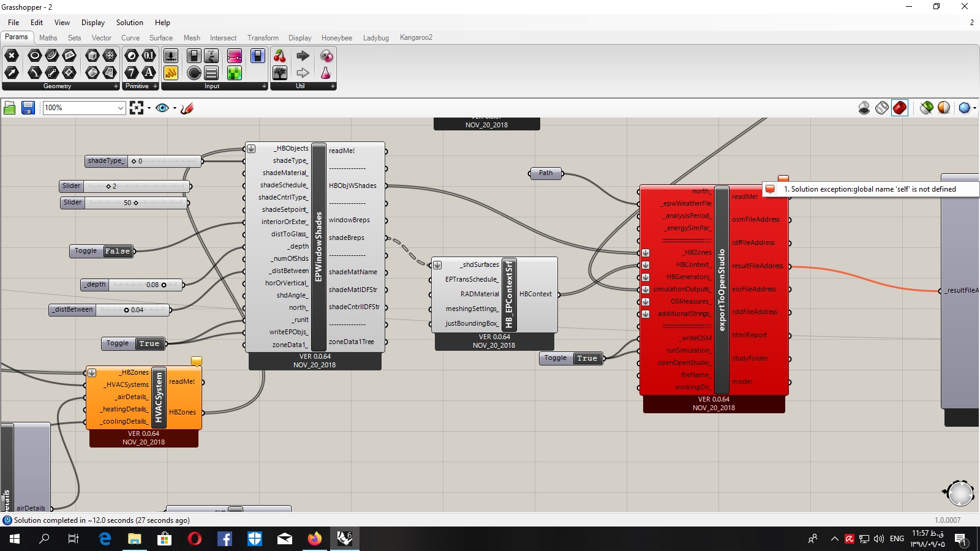Choose the Gradient component icon
The image size is (980, 551).
(x=235, y=56)
